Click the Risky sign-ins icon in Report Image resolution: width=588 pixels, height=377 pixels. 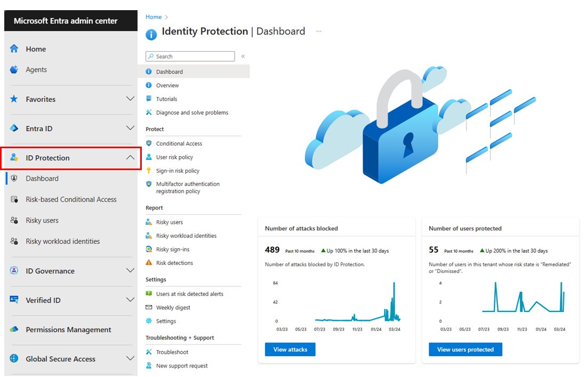point(149,249)
